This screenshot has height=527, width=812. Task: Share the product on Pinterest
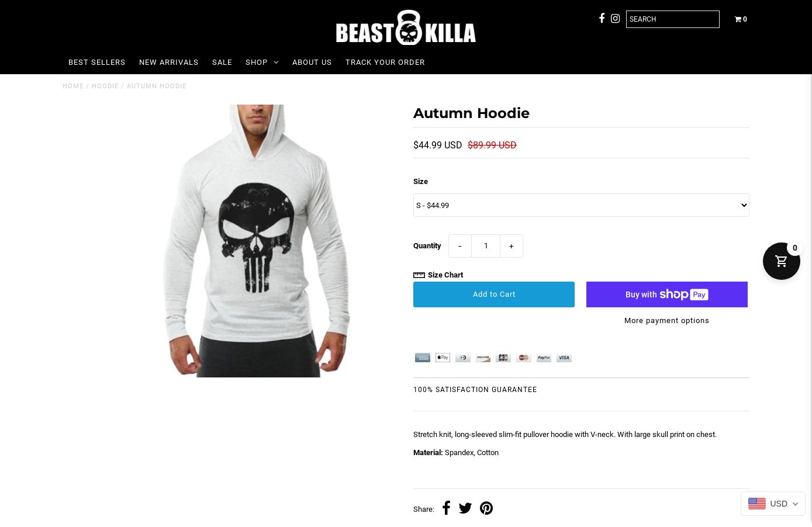point(486,508)
